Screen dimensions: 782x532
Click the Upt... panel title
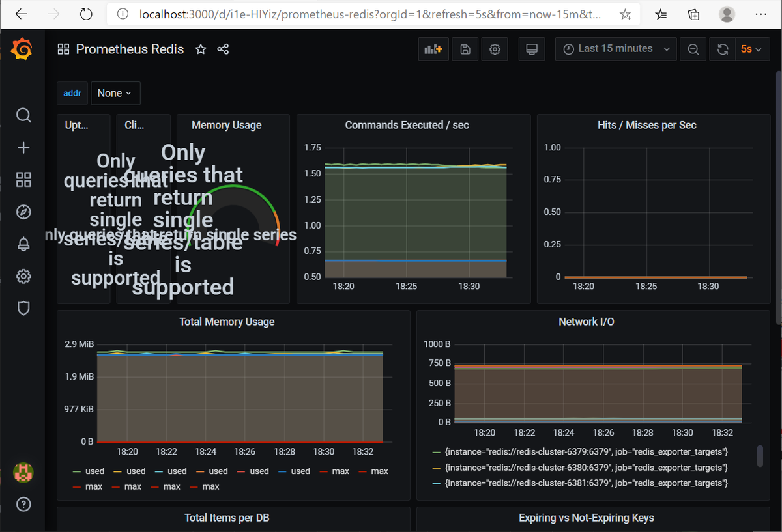point(77,125)
